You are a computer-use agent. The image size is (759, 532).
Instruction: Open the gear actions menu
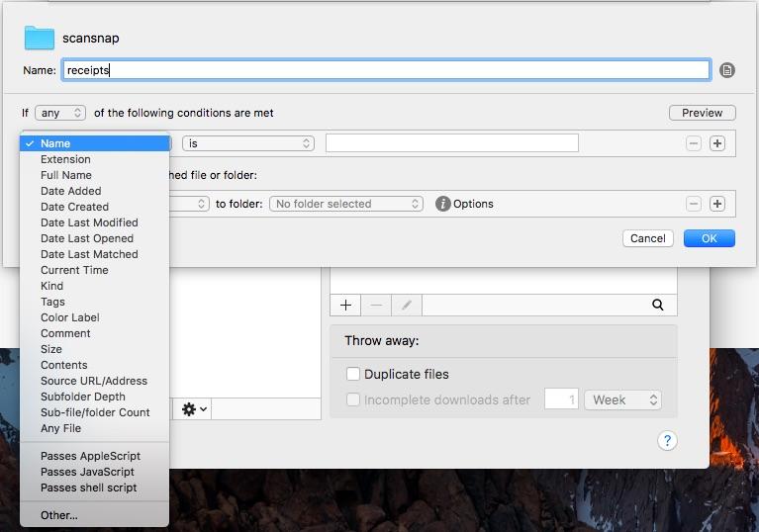[194, 409]
